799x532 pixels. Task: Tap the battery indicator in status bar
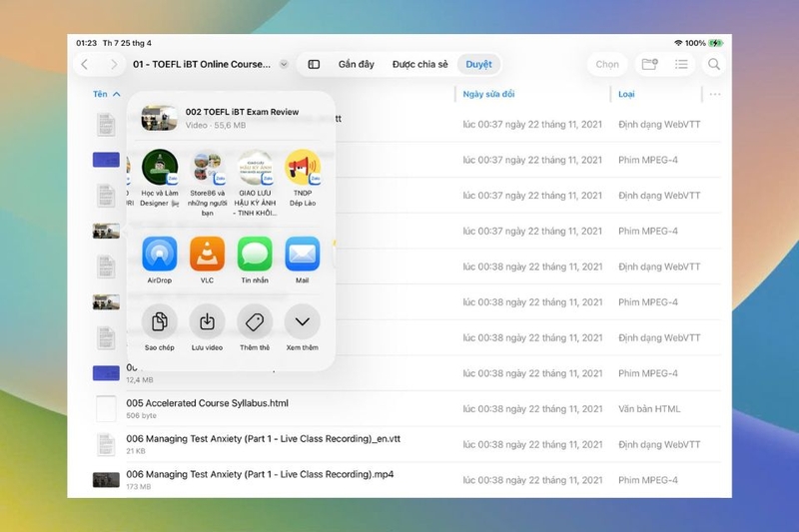point(716,43)
